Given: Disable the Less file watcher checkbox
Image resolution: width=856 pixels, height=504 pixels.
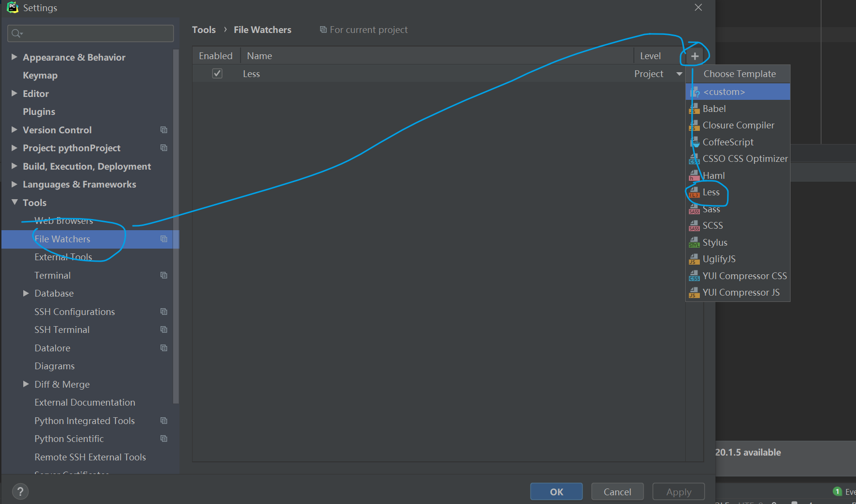Looking at the screenshot, I should pyautogui.click(x=217, y=74).
